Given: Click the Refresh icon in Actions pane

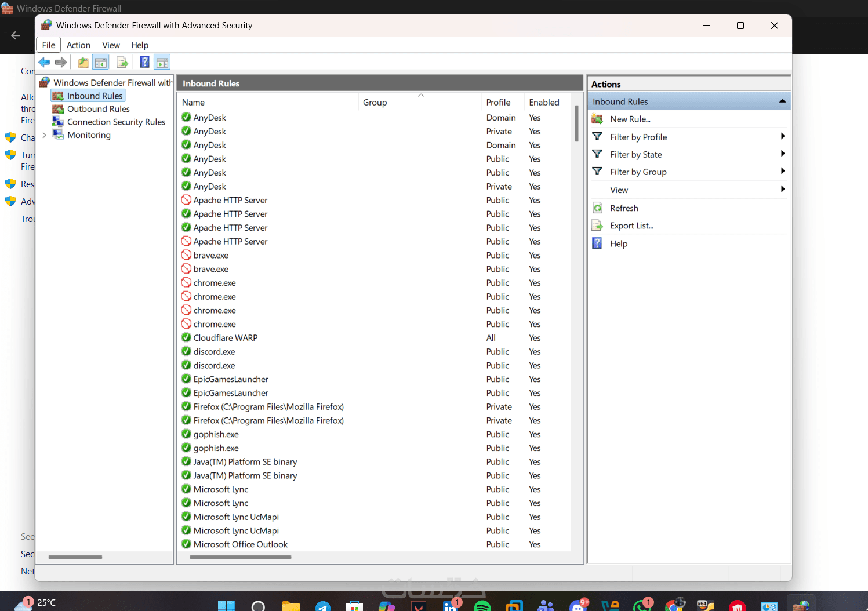Looking at the screenshot, I should [597, 208].
